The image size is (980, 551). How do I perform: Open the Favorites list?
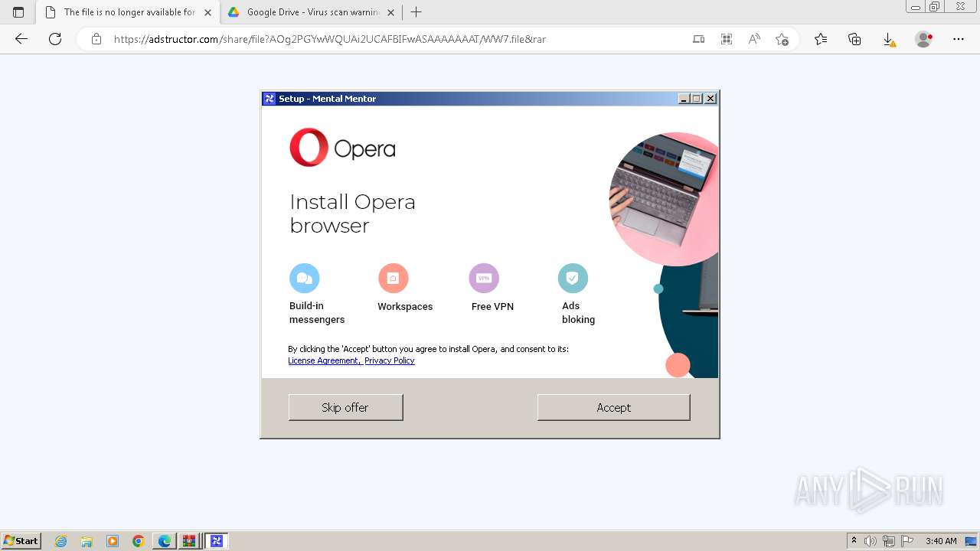tap(821, 39)
